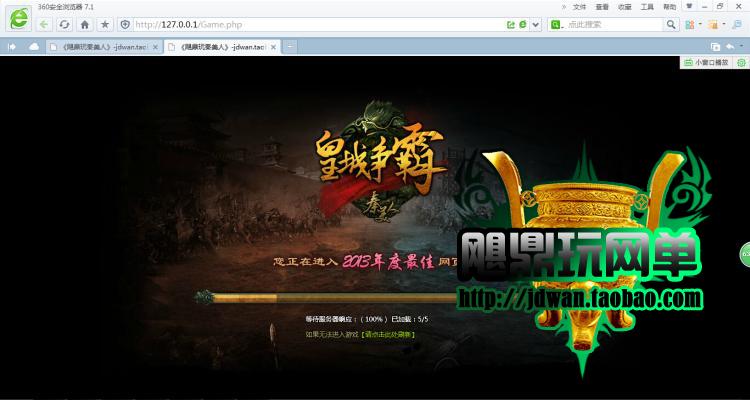Expand the dropdown beside the extensions icon

700,24
